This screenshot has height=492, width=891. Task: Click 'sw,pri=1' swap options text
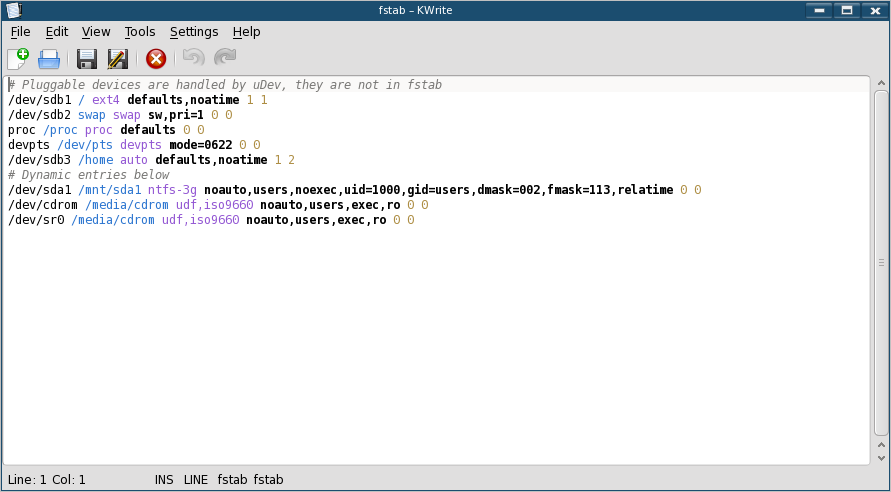point(176,115)
